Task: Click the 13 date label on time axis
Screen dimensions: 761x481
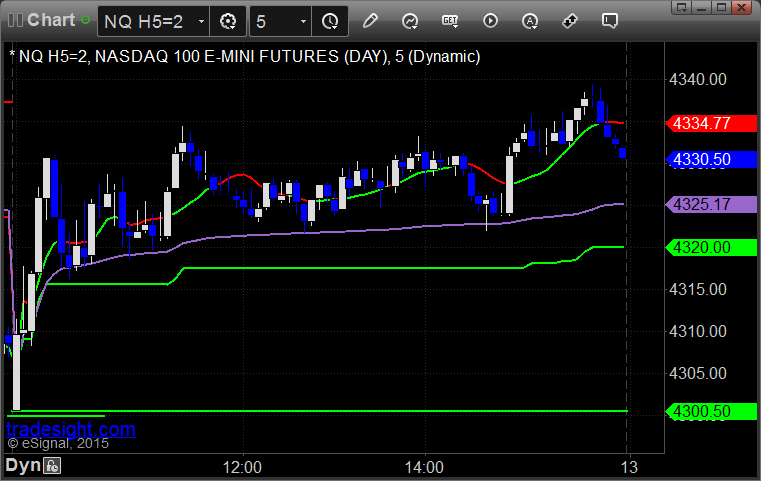Action: pyautogui.click(x=629, y=467)
